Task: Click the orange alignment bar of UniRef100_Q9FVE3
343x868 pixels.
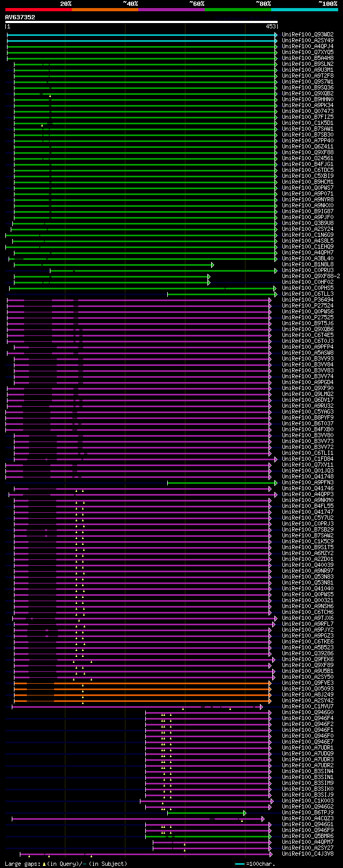Action: click(143, 683)
